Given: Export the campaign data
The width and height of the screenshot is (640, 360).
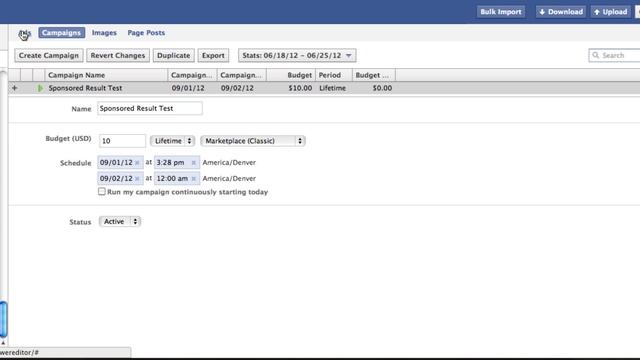Looking at the screenshot, I should [213, 56].
